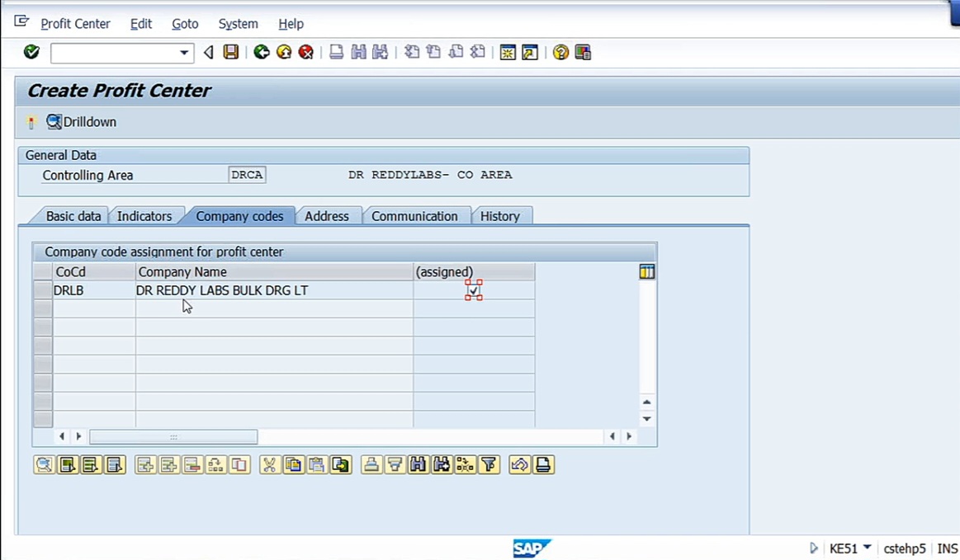Click the green Back arrow icon
Image resolution: width=960 pixels, height=560 pixels.
(262, 52)
